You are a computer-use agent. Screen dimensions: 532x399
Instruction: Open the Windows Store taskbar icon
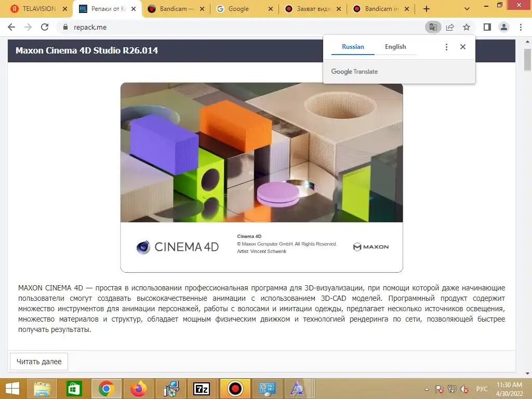74,389
